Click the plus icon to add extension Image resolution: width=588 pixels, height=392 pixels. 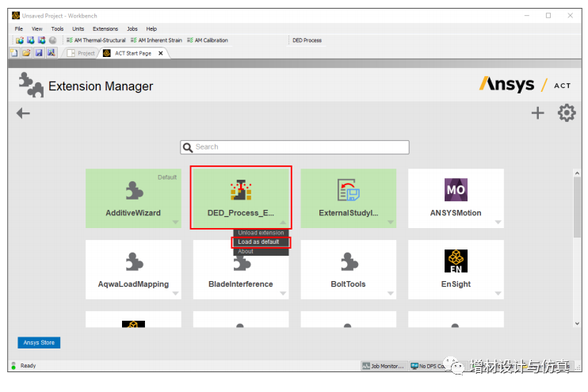[x=538, y=112]
